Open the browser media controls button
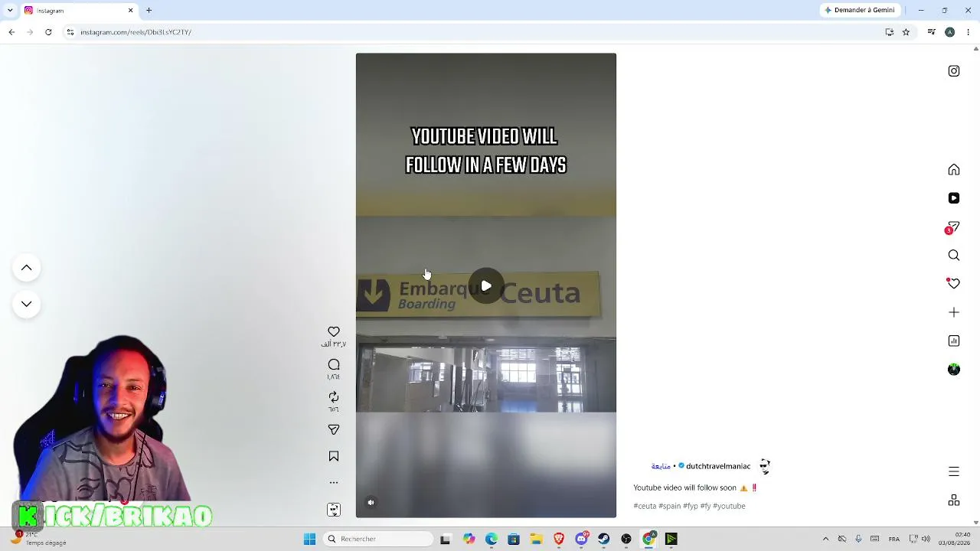 pos(932,32)
